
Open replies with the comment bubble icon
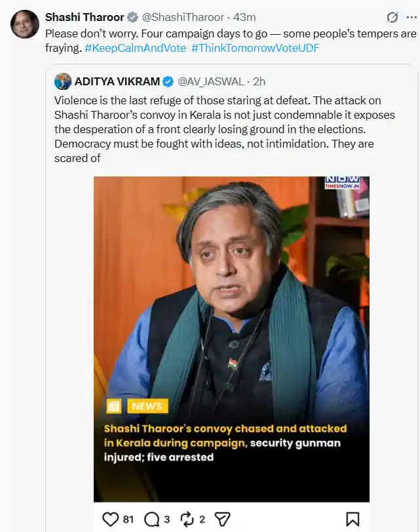(151, 519)
